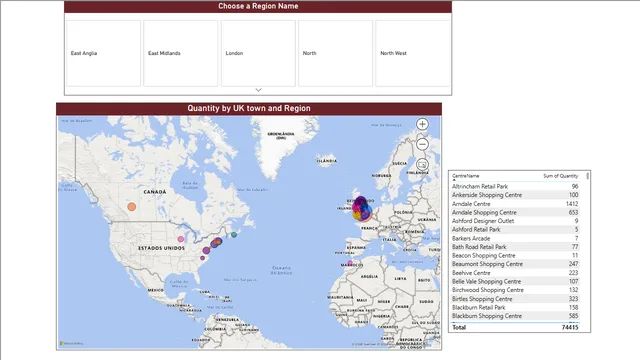Image resolution: width=640 pixels, height=360 pixels.
Task: Select the Ashford Retail Park row
Action: (515, 229)
